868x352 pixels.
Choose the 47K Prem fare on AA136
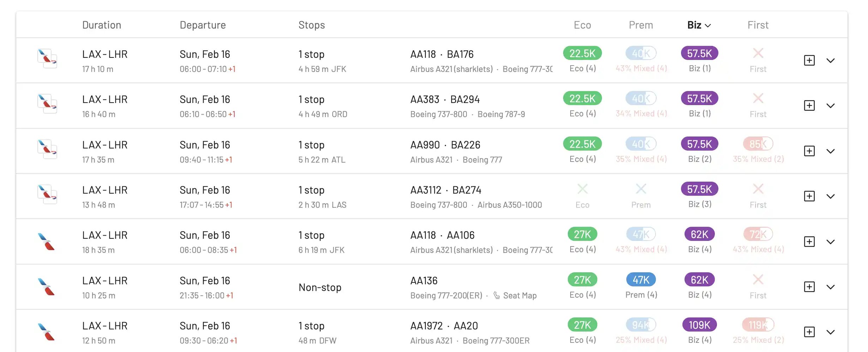point(641,280)
